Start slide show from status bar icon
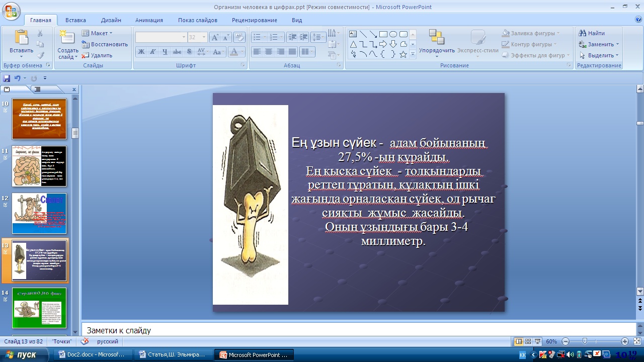The image size is (644, 362). 537,341
